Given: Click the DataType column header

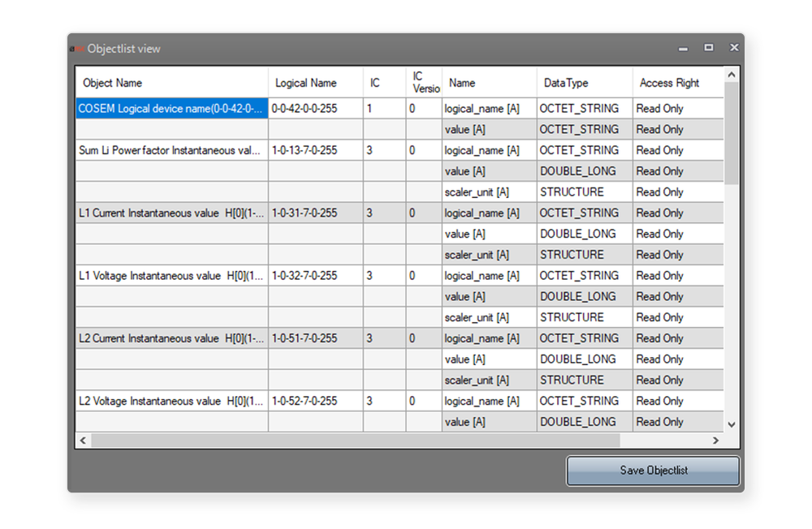Looking at the screenshot, I should (x=584, y=83).
